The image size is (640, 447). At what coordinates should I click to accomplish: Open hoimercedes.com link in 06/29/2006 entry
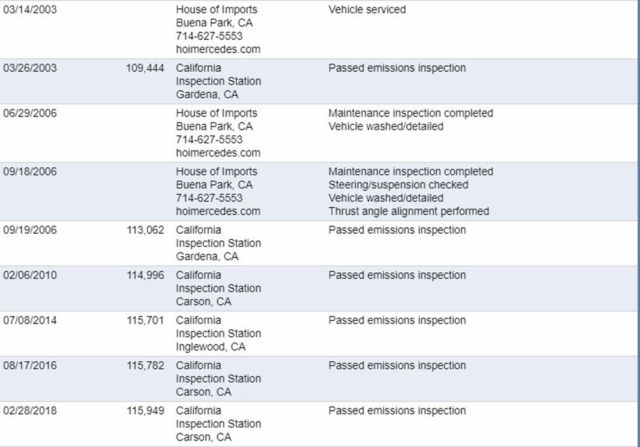(218, 153)
